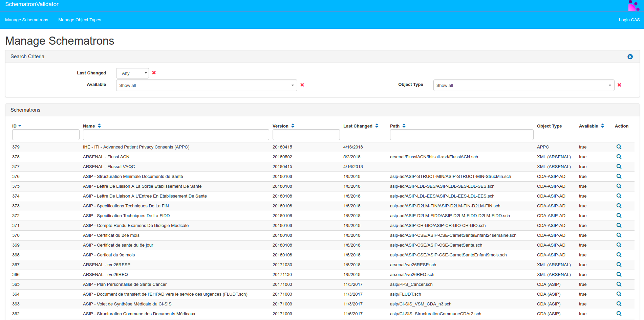Toggle sorting on the Version column

(x=293, y=126)
